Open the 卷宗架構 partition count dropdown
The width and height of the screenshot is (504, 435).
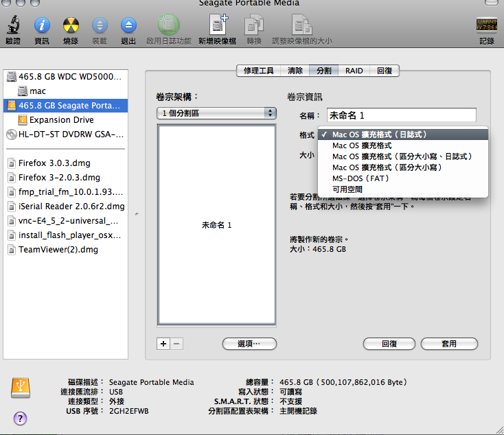point(217,113)
